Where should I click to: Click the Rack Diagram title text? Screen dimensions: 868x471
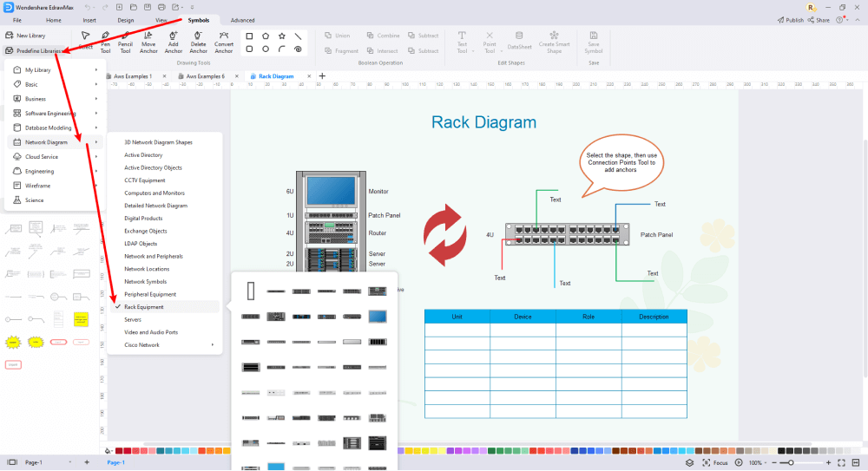[x=483, y=122]
